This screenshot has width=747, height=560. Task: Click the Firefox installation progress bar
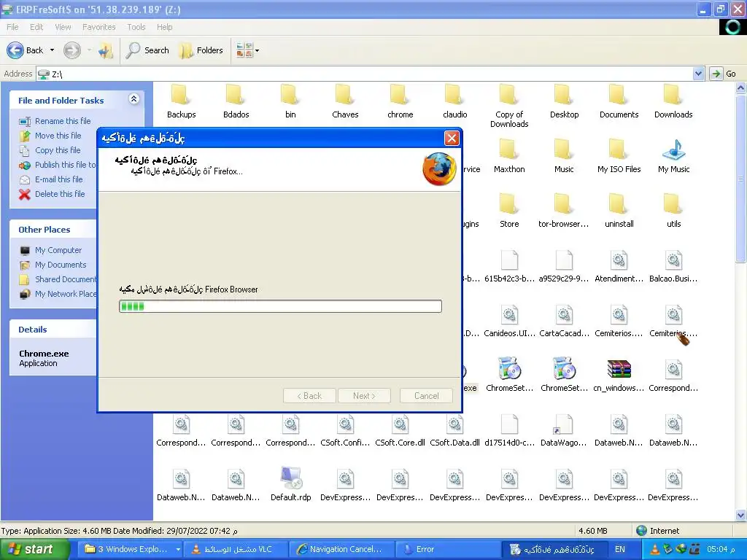coord(280,306)
